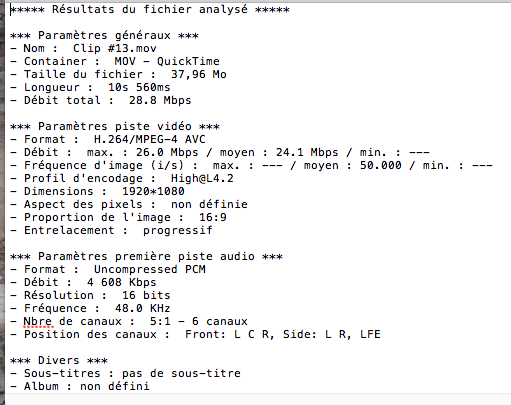Click the audio format 'Uncompressed PCM'

pos(150,269)
